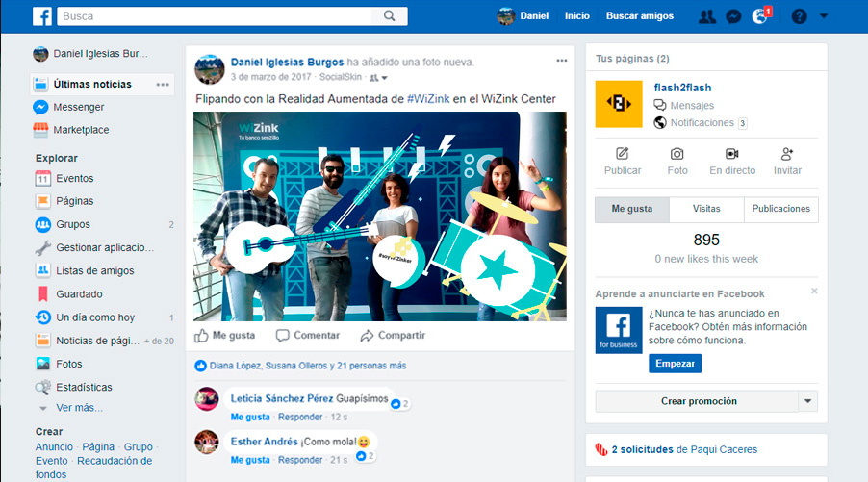The image size is (868, 482).
Task: Open Leticia Sánchez Pérez profile
Action: [282, 398]
